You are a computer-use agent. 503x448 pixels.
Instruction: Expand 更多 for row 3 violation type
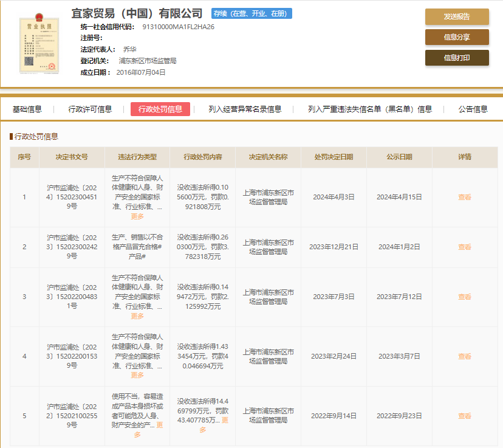tap(137, 316)
